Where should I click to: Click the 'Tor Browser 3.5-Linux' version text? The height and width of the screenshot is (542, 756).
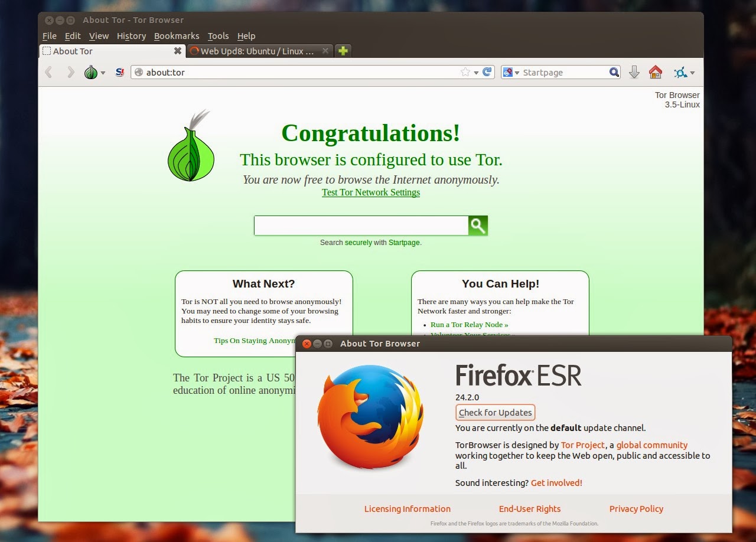coord(677,100)
